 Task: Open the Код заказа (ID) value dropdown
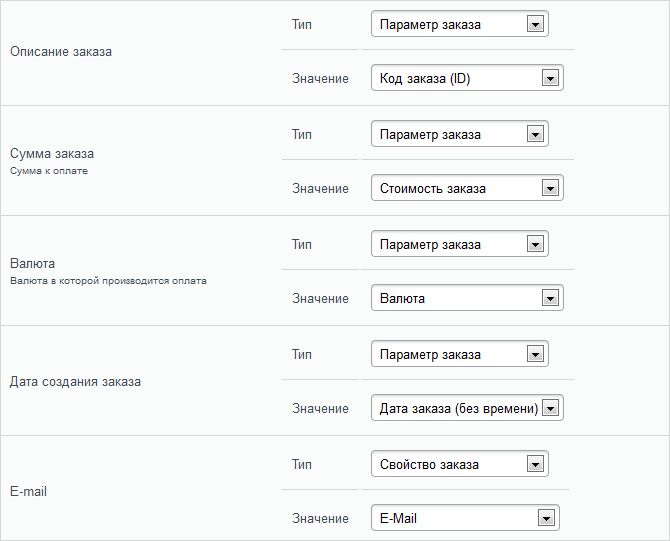point(467,78)
